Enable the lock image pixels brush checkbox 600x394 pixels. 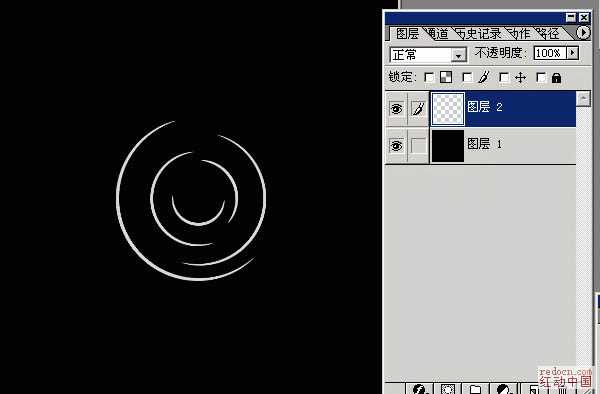[x=467, y=78]
